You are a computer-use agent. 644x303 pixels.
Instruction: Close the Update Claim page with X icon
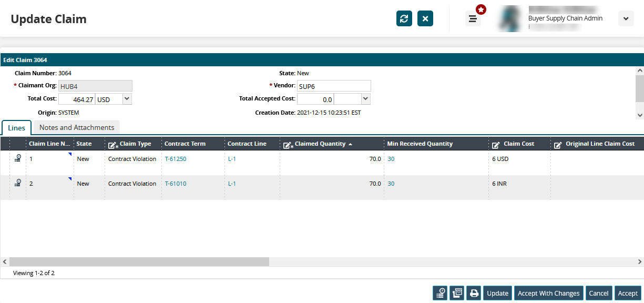coord(425,18)
